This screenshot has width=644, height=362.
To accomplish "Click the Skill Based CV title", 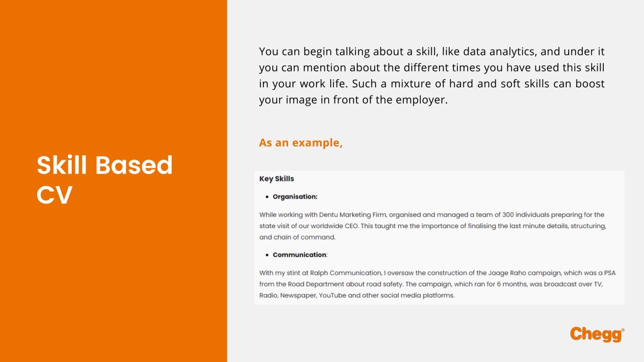I will pos(104,179).
